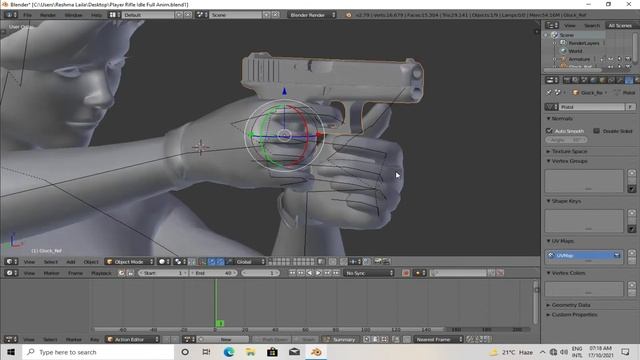
Task: Open the Render menu in the top bar
Action: pos(48,15)
